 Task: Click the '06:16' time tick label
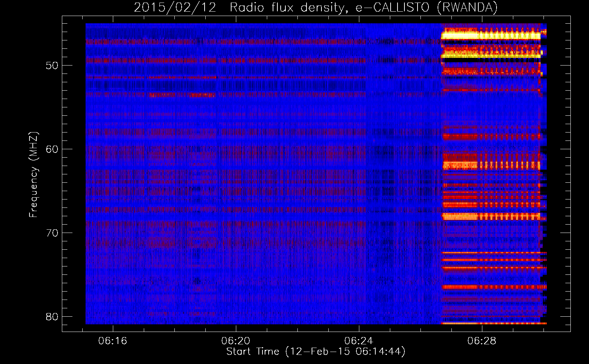113,341
